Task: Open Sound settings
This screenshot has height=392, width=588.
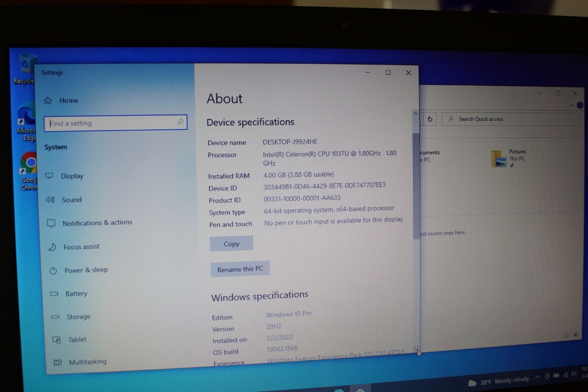Action: pos(64,200)
